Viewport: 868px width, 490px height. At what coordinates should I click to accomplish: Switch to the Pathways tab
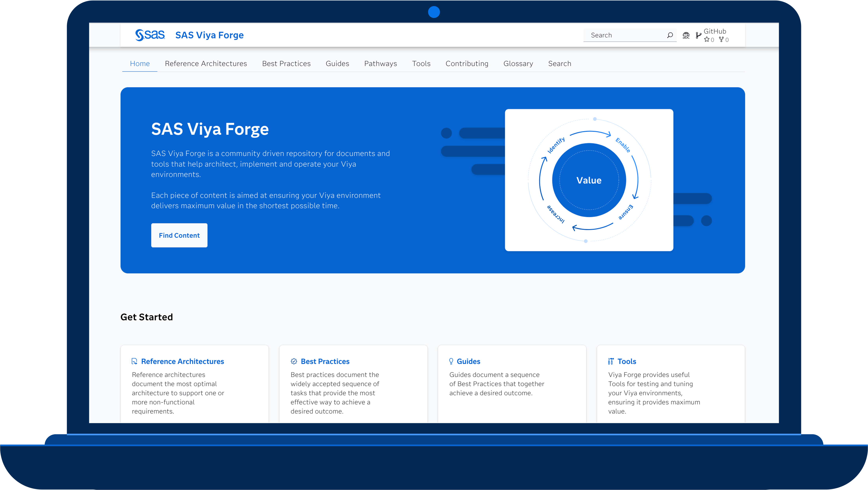380,63
